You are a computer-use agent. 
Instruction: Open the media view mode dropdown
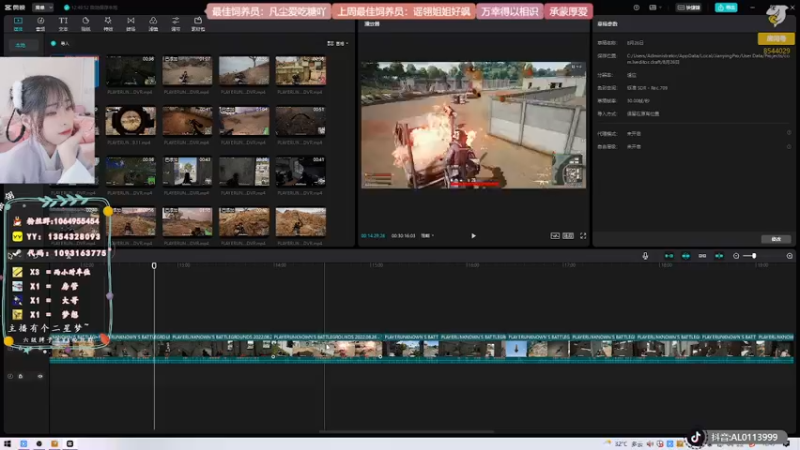coord(338,43)
